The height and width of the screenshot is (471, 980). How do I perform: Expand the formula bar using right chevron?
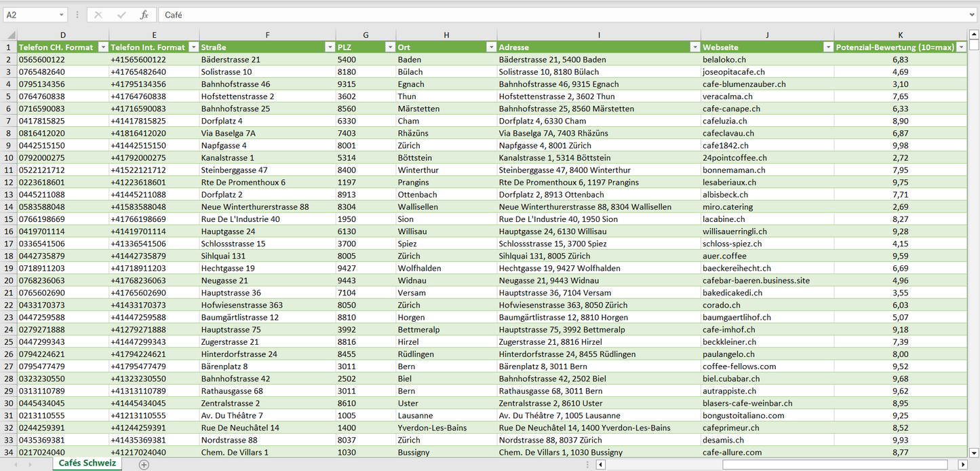[973, 15]
